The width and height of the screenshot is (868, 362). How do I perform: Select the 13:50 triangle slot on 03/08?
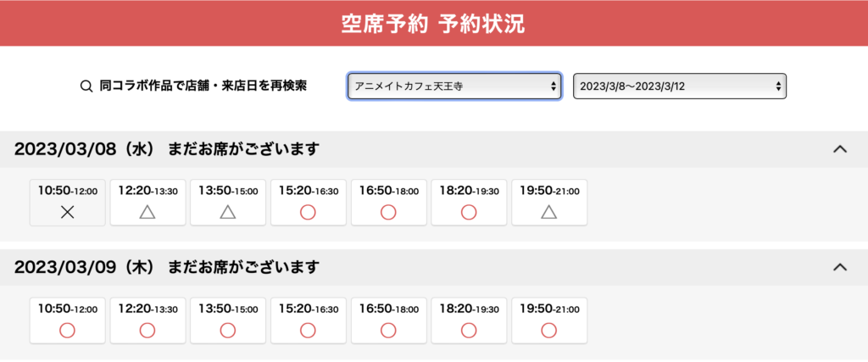point(228,203)
